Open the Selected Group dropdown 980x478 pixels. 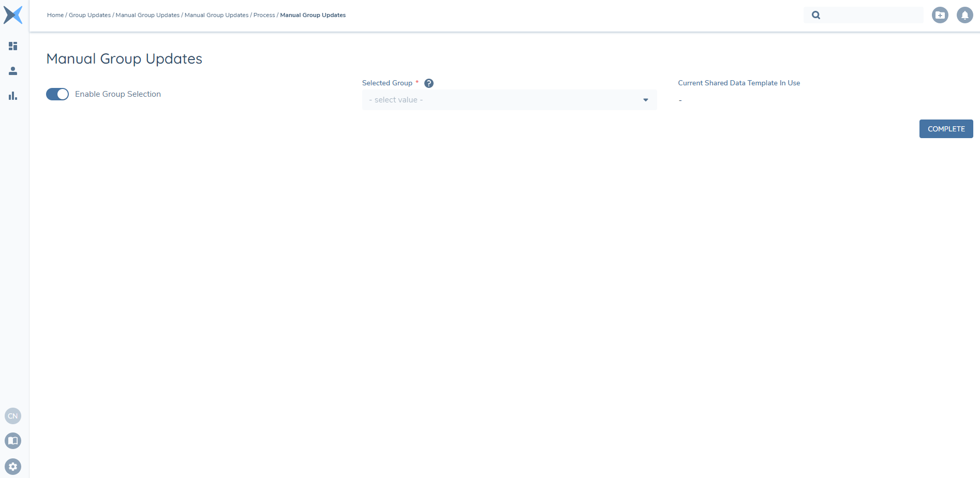click(509, 100)
